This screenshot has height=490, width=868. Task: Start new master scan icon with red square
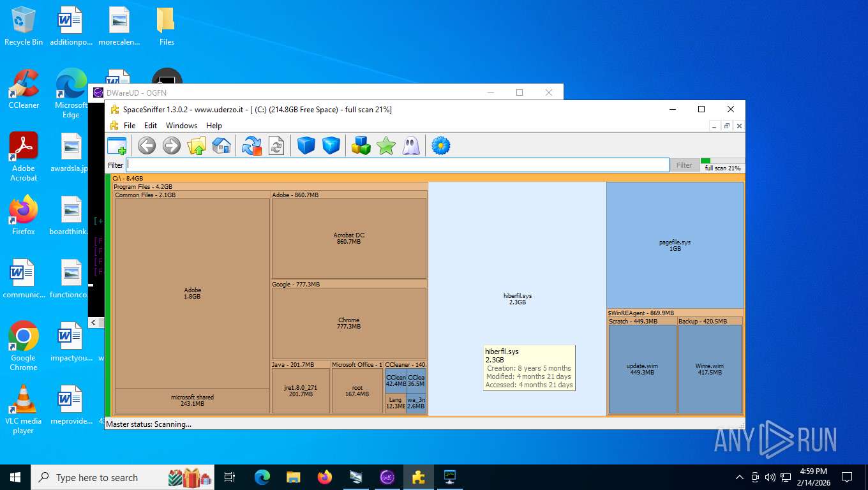point(252,145)
